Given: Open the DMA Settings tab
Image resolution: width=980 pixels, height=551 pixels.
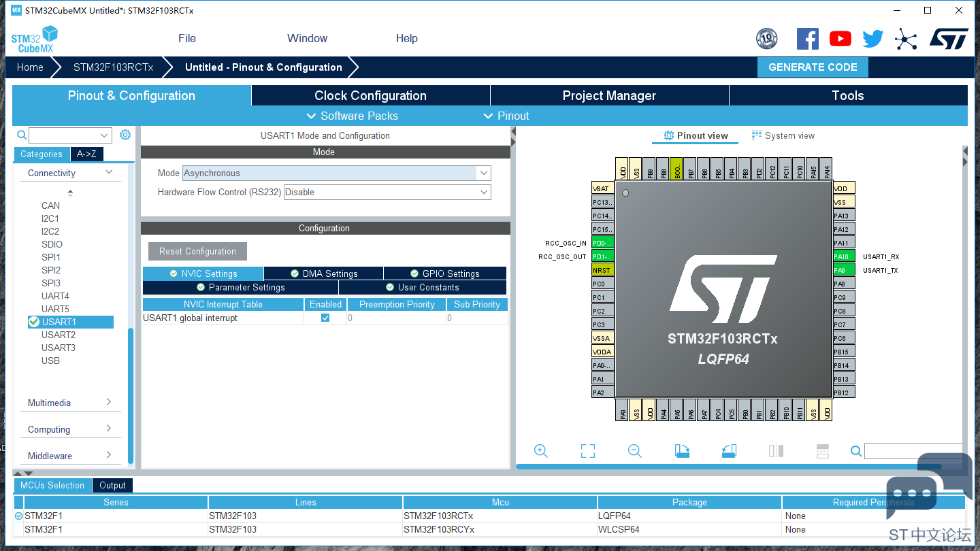Looking at the screenshot, I should point(323,273).
